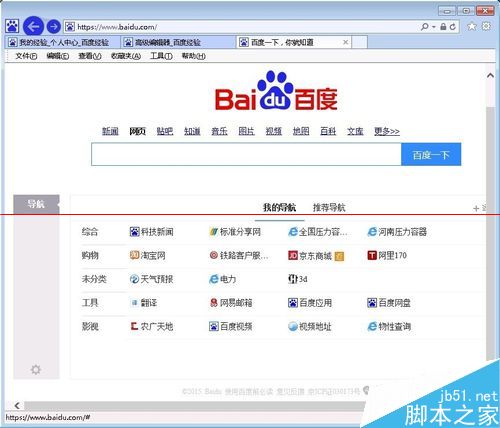Click the vertical scrollbar up arrow

tap(490, 76)
